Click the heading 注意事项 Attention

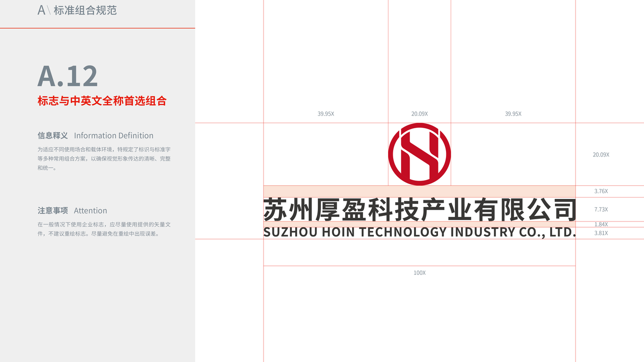[x=72, y=211]
